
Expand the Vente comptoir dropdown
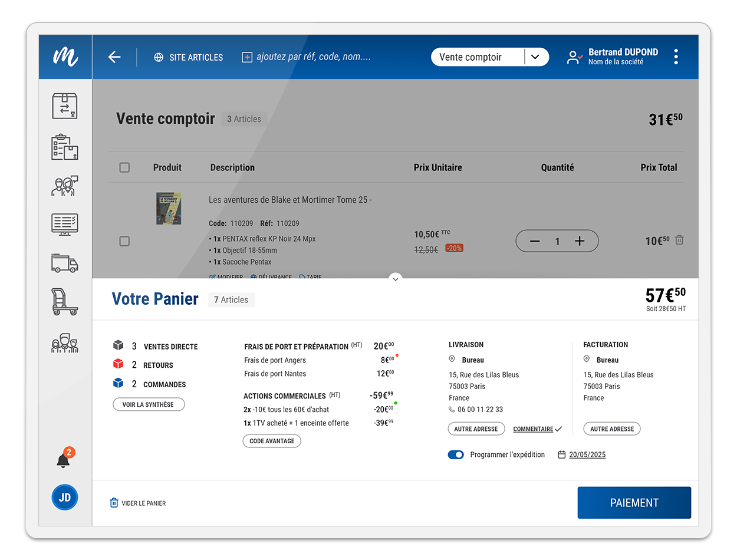[x=535, y=57]
